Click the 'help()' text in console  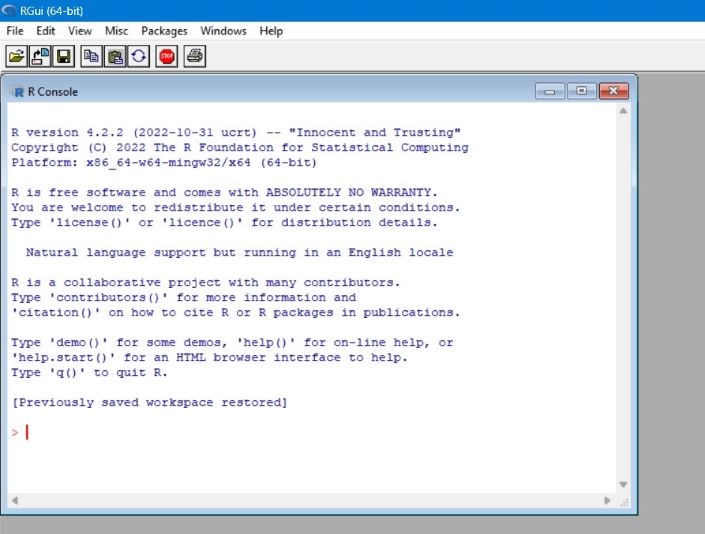[266, 343]
